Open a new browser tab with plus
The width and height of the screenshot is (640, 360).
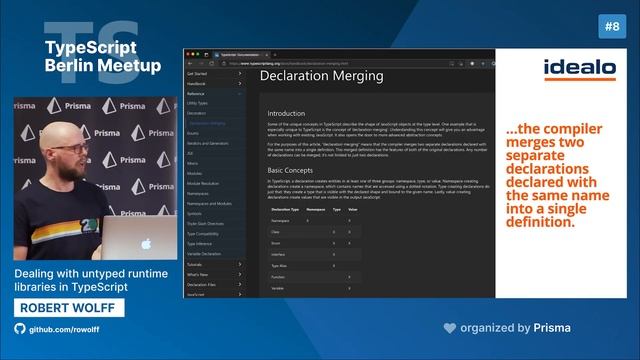click(x=275, y=55)
